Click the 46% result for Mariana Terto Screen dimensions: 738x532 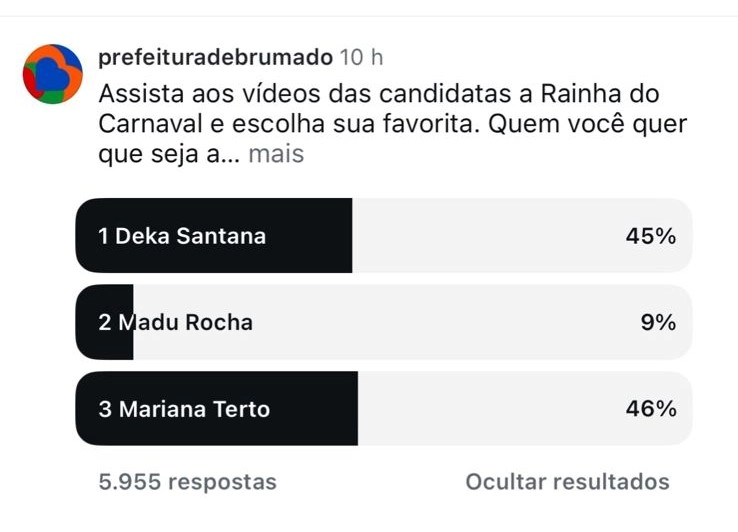tap(651, 409)
